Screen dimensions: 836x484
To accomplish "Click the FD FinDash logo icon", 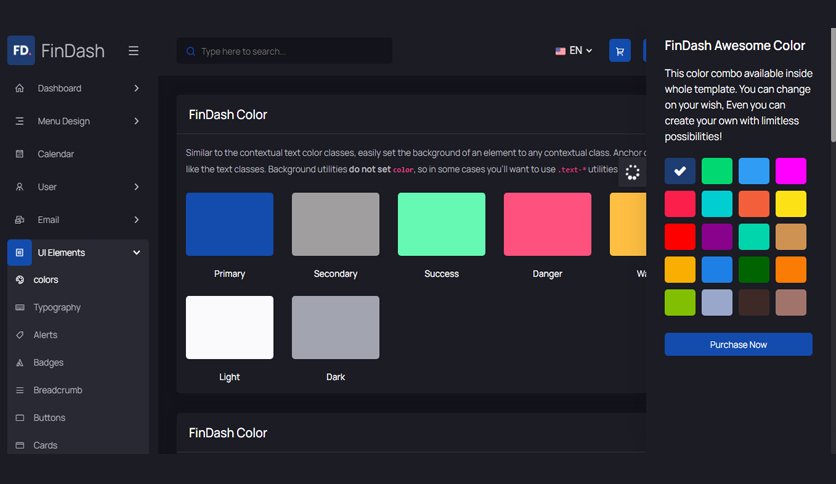I will (x=21, y=50).
